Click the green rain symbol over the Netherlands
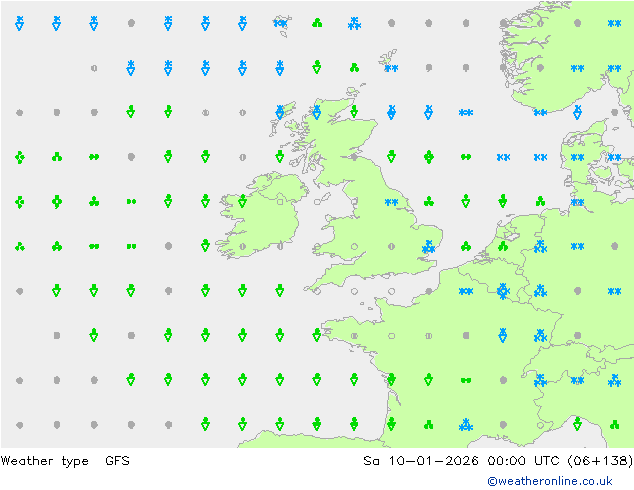The height and width of the screenshot is (490, 634). click(x=503, y=246)
